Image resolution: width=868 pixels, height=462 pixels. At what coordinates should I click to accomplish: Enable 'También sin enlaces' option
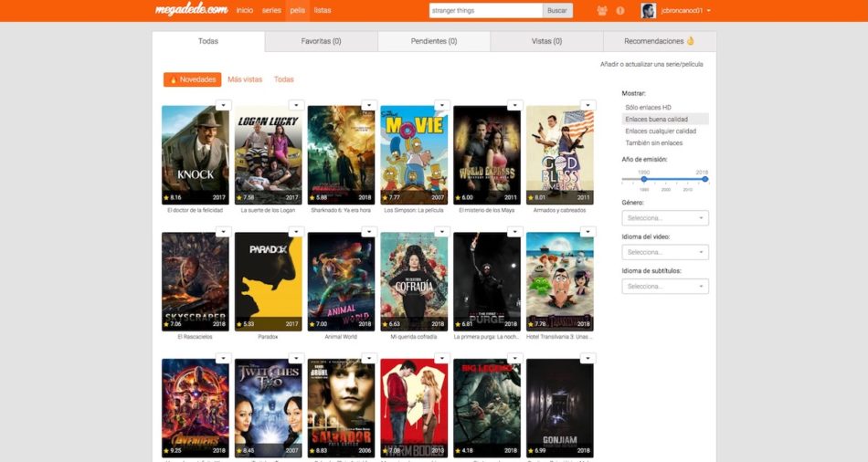652,143
